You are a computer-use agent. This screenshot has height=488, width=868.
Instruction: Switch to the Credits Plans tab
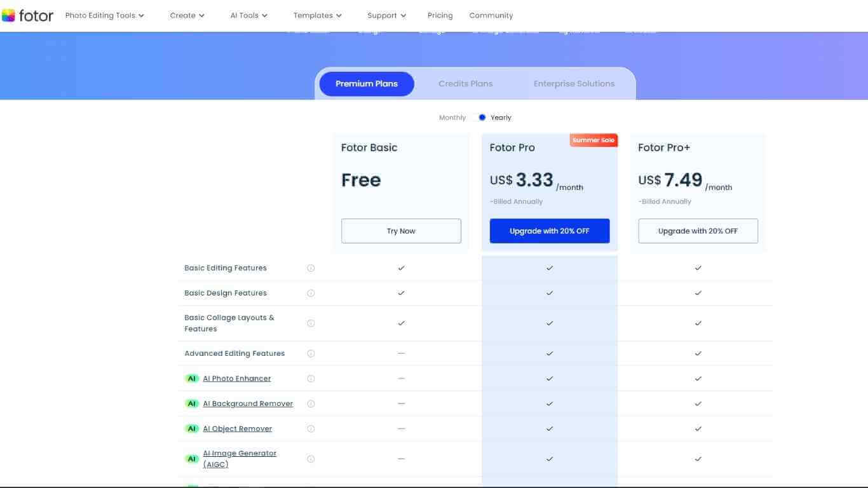(x=466, y=84)
